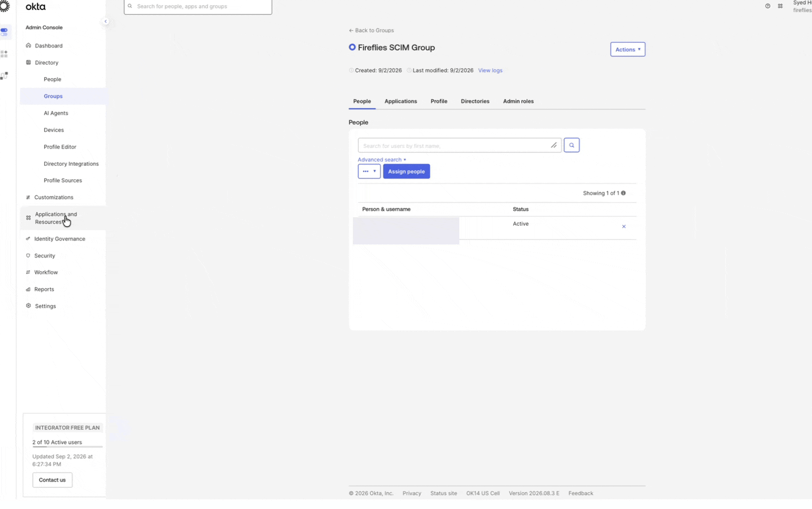Open the apps grid icon in top bar

780,6
